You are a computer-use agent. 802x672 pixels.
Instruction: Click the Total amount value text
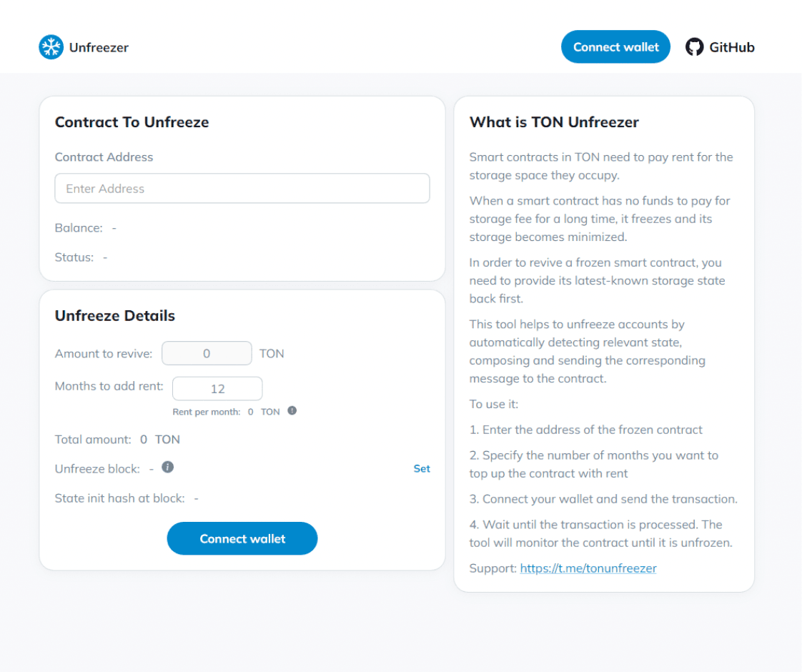160,440
